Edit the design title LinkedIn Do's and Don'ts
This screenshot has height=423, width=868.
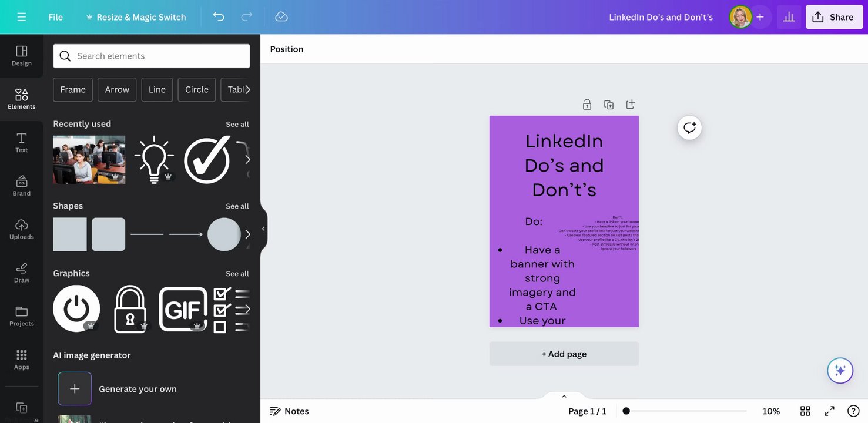point(661,17)
